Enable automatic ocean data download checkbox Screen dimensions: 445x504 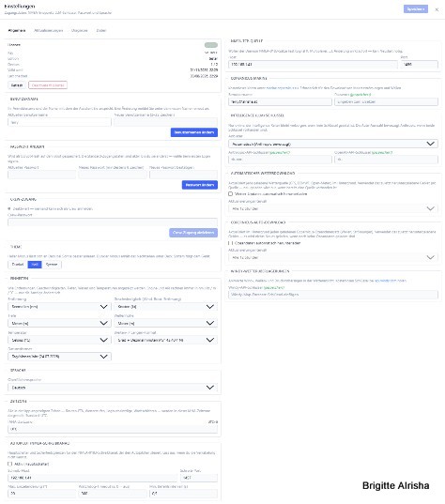coord(230,243)
